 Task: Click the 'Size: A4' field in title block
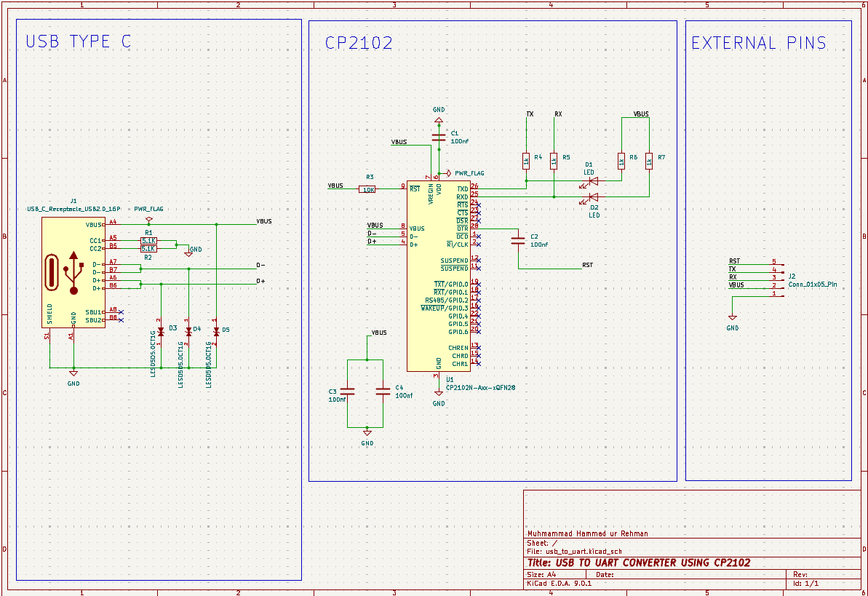click(x=541, y=575)
